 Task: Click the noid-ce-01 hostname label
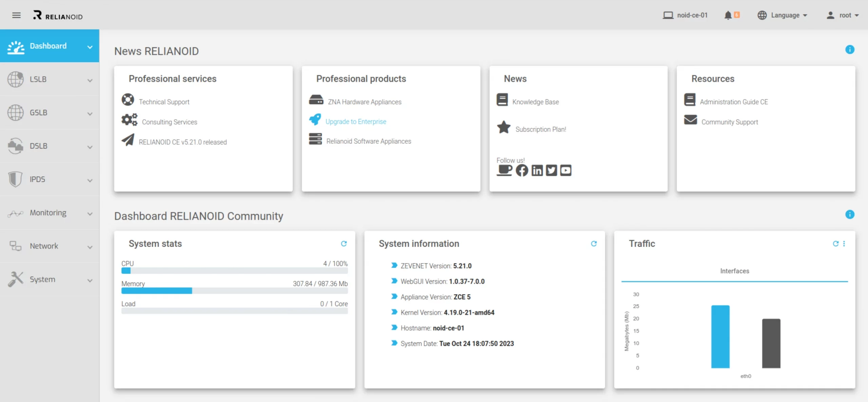(692, 15)
